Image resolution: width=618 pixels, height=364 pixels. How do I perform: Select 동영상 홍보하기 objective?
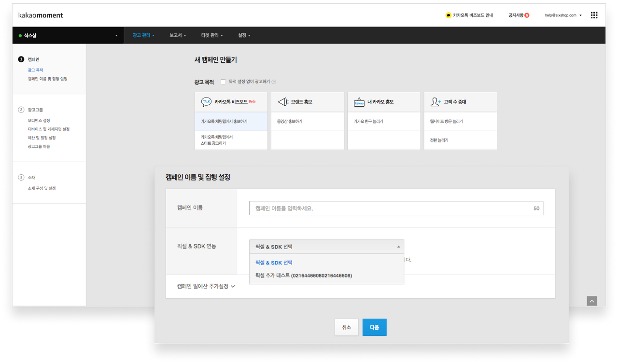click(x=308, y=122)
